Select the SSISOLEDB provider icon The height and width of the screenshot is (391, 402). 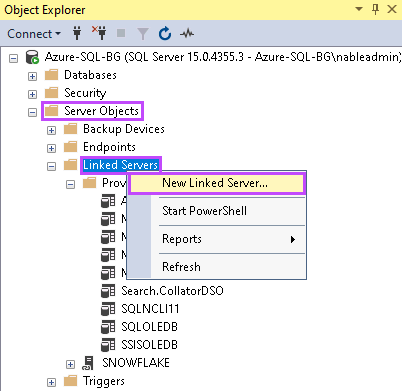click(x=108, y=345)
